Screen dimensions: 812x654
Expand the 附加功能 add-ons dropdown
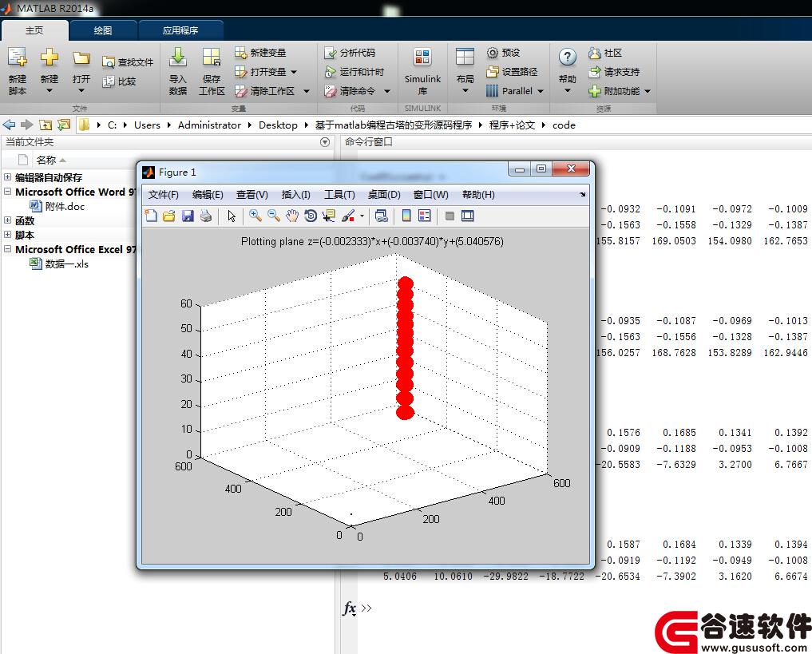648,91
